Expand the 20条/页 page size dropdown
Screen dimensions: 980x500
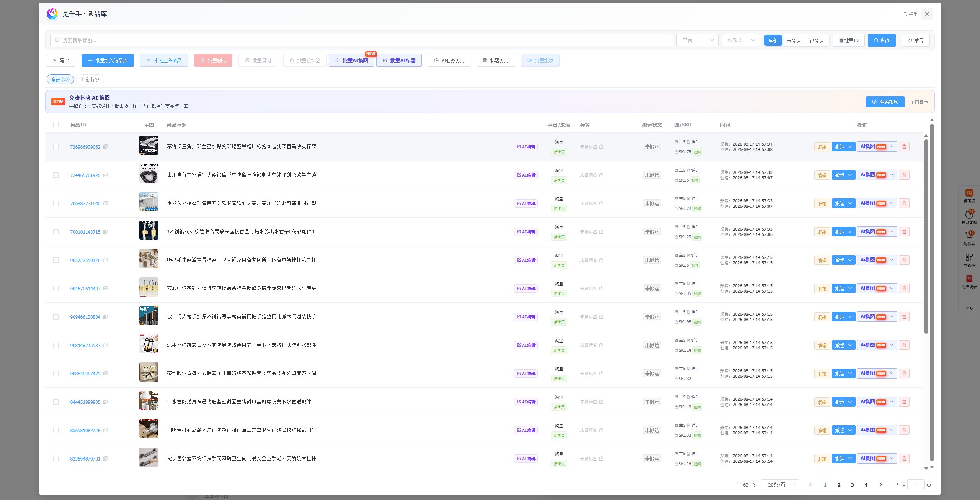pos(780,485)
